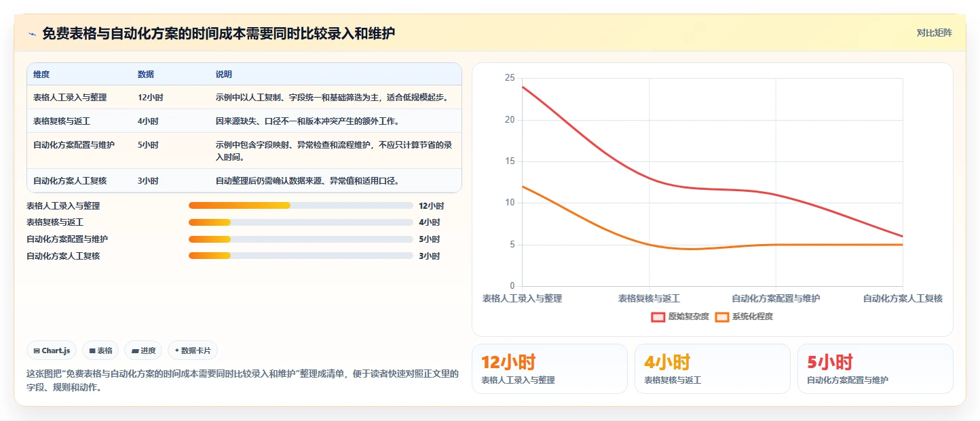Open the 5小时 data card

[875, 369]
